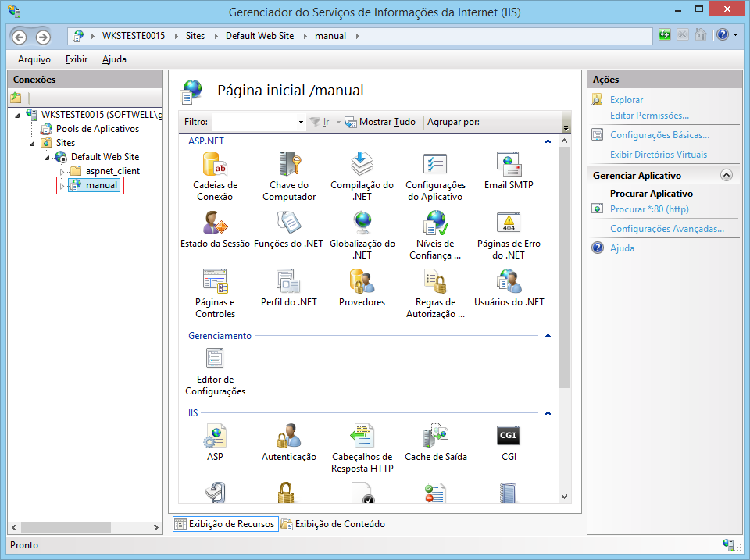Open the Cadeias de Conexão feature icon

click(215, 165)
